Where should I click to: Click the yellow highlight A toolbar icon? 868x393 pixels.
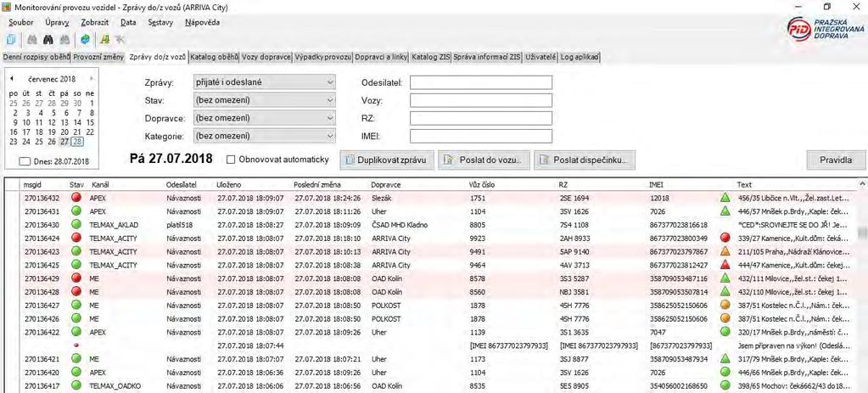[104, 39]
